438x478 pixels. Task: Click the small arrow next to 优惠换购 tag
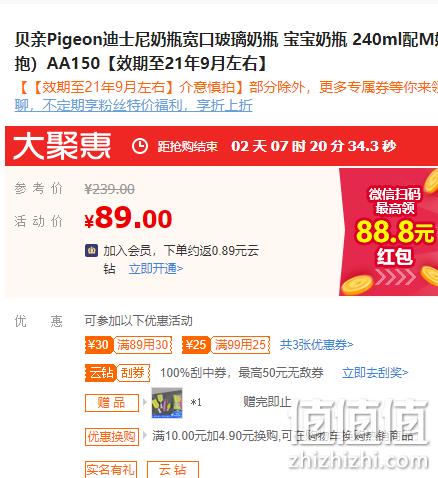tap(144, 435)
